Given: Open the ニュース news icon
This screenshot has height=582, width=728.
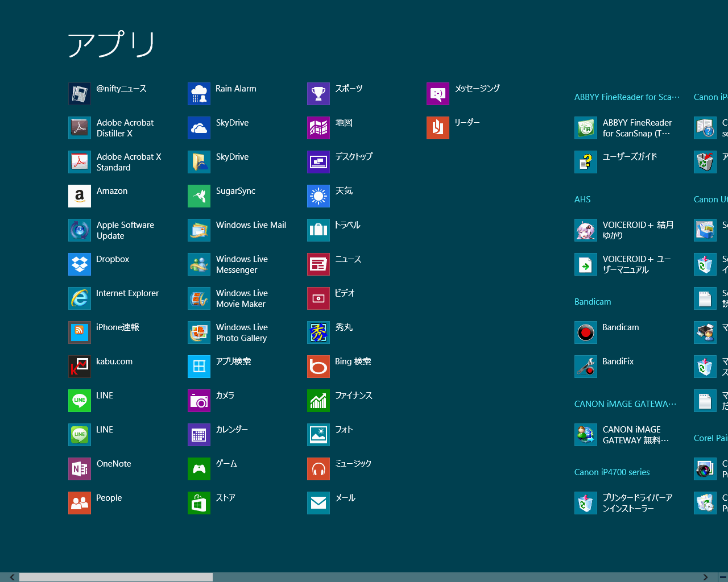Looking at the screenshot, I should point(318,264).
